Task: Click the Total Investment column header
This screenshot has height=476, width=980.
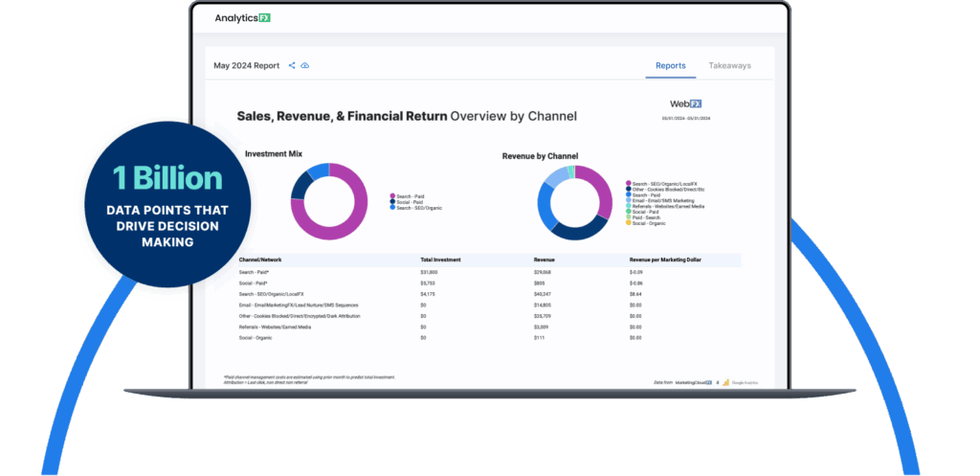Action: [x=441, y=260]
